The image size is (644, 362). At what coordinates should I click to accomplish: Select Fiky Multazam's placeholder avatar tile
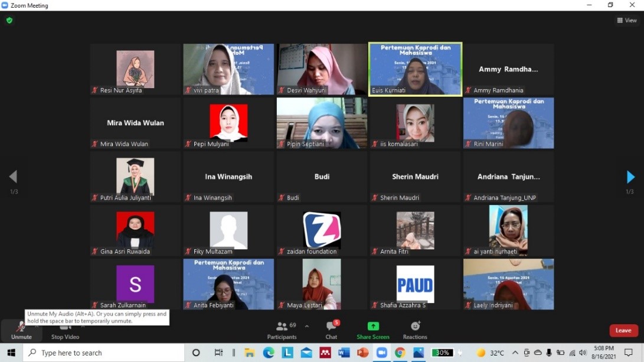click(x=228, y=230)
